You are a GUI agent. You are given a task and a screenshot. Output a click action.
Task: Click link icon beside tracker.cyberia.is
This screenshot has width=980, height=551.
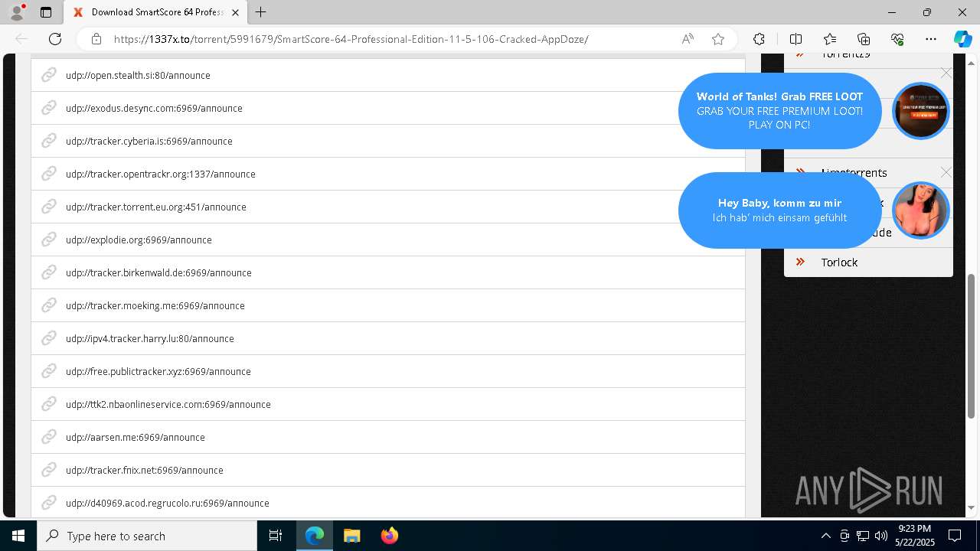coord(49,141)
